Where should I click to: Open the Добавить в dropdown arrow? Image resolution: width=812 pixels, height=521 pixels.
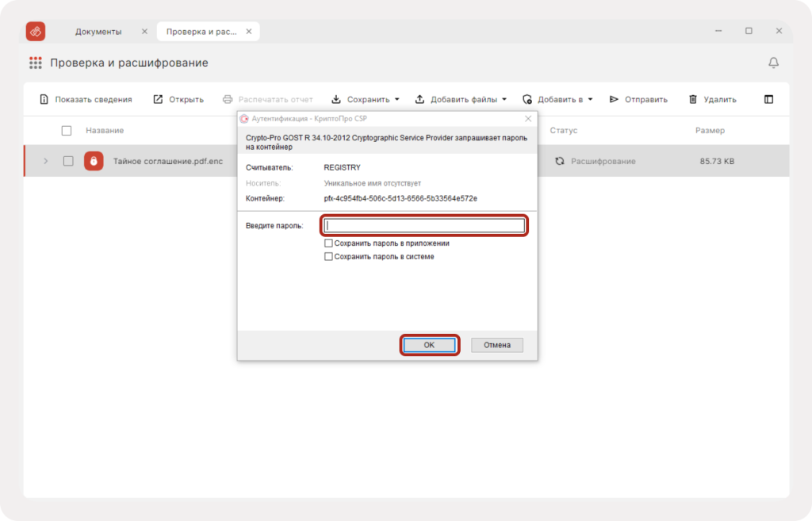point(590,99)
